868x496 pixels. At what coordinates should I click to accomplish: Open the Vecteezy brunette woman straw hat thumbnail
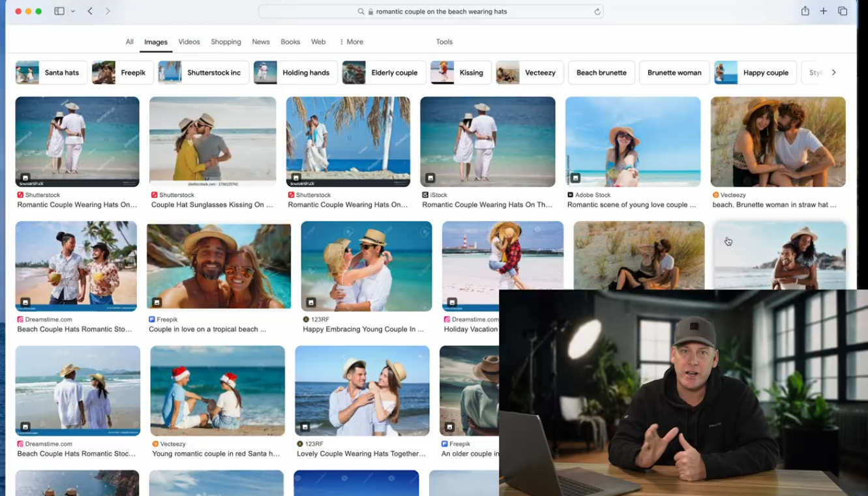coord(778,141)
